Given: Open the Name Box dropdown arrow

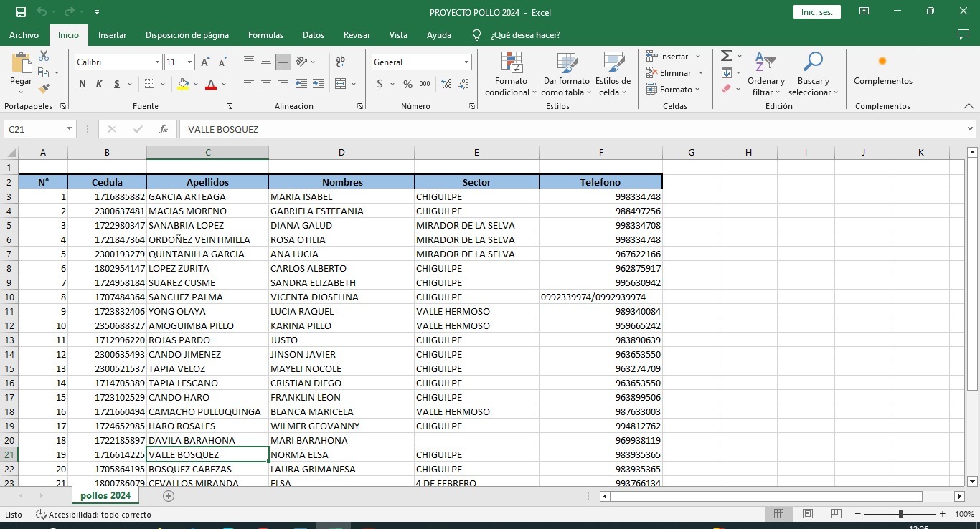Looking at the screenshot, I should pyautogui.click(x=70, y=129).
